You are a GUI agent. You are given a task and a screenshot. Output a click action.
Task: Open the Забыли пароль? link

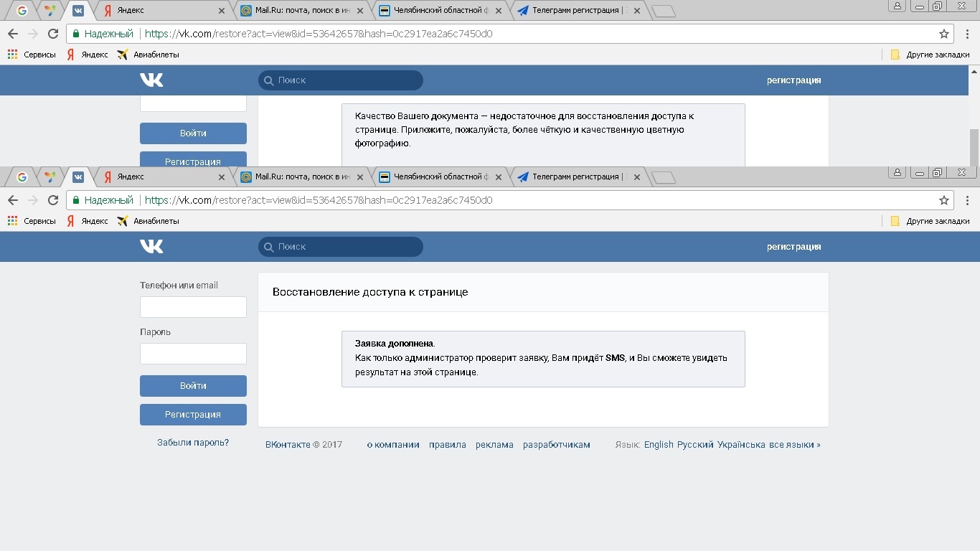193,443
